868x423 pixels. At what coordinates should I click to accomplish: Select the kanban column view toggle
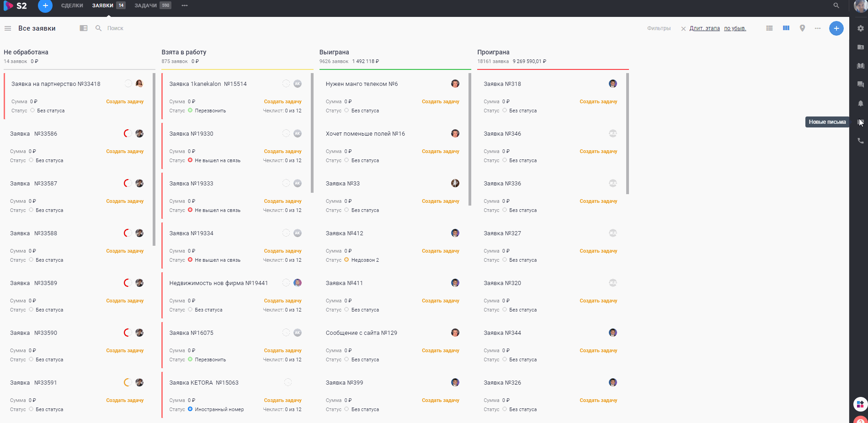[x=786, y=28]
